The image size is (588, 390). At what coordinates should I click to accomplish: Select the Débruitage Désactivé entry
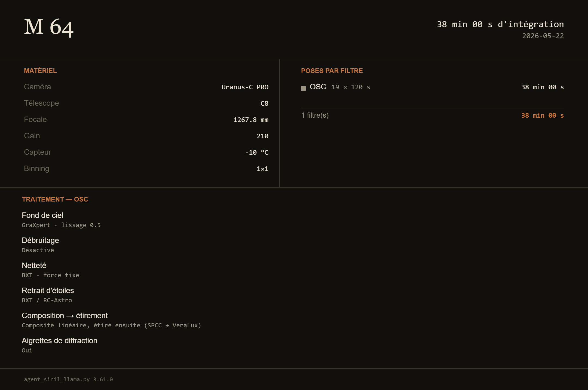(x=40, y=245)
